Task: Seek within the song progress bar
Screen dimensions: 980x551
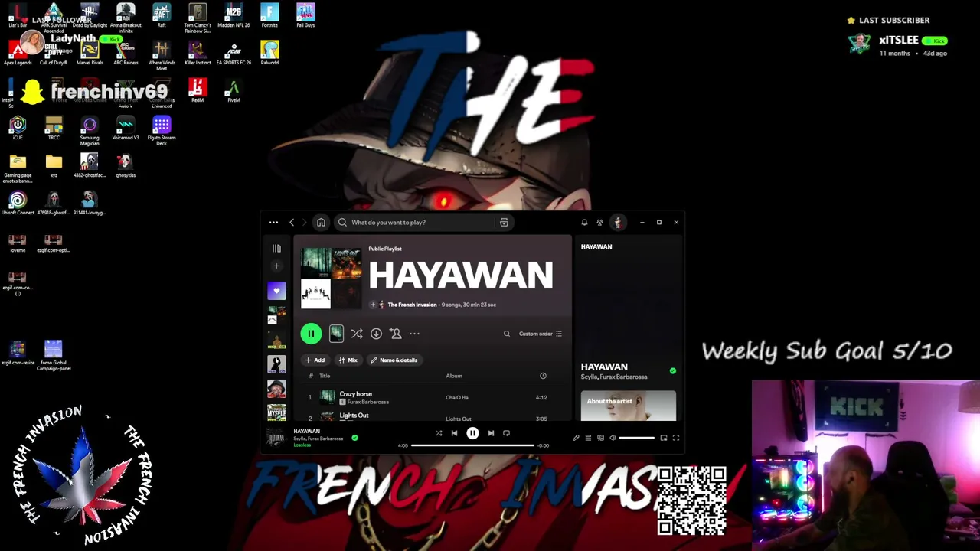Action: coord(472,445)
